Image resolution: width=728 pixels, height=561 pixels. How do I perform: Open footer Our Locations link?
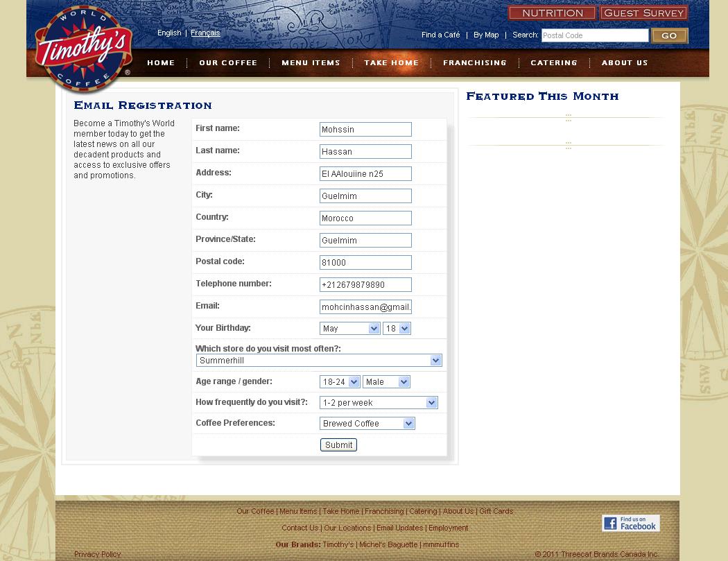(347, 528)
